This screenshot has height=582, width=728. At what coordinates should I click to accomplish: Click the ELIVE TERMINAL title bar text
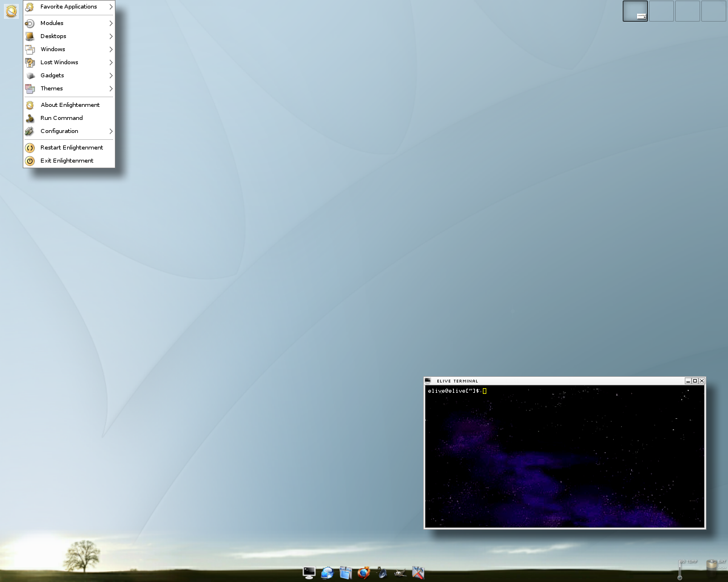pos(457,381)
